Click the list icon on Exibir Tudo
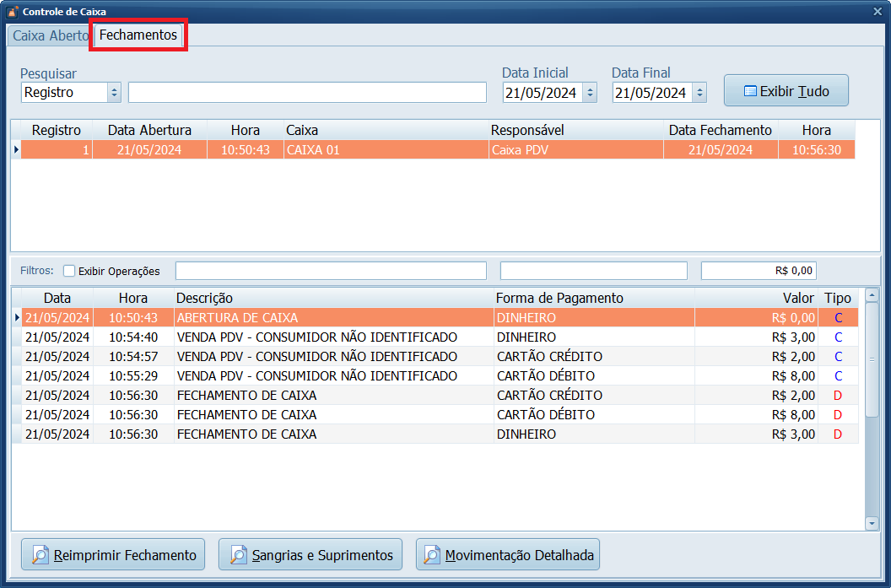 click(x=749, y=91)
